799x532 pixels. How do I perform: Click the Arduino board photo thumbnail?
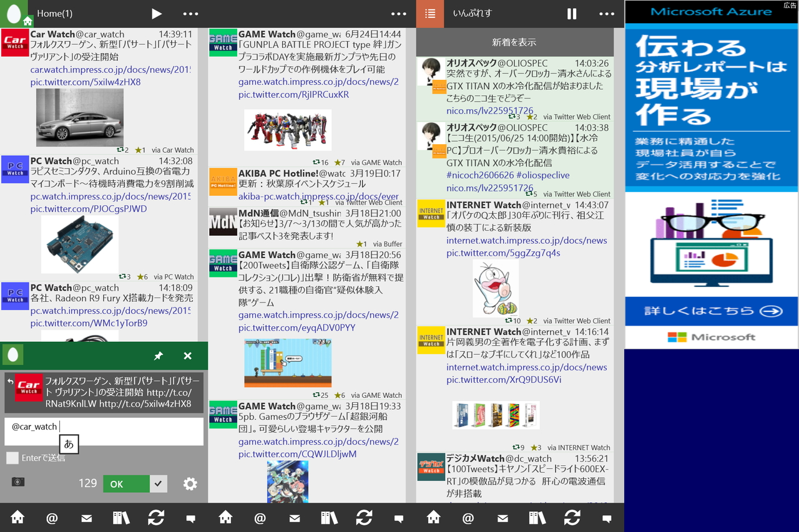tap(79, 243)
